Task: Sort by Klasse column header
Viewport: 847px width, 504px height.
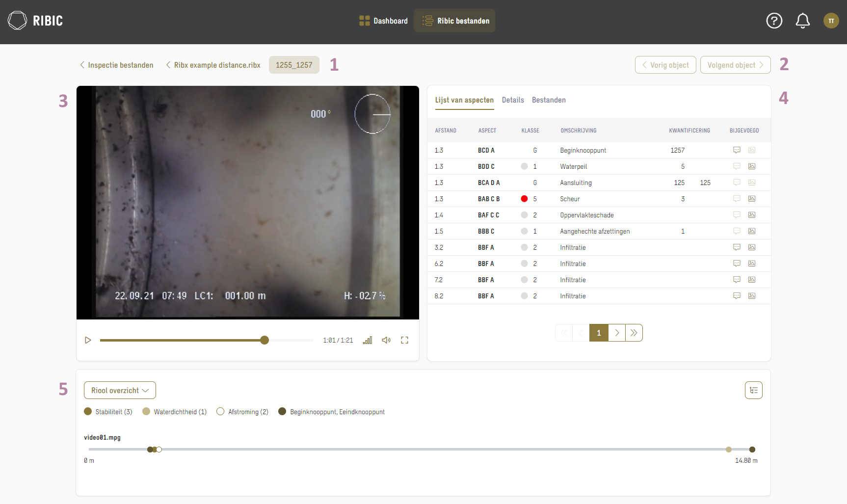Action: point(530,131)
